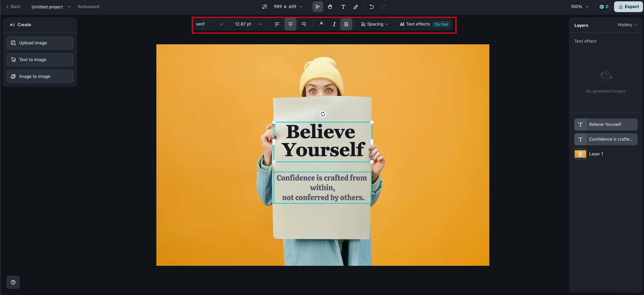Select Layer 1 image layer
Screen dimensions: 644x295
(x=606, y=154)
